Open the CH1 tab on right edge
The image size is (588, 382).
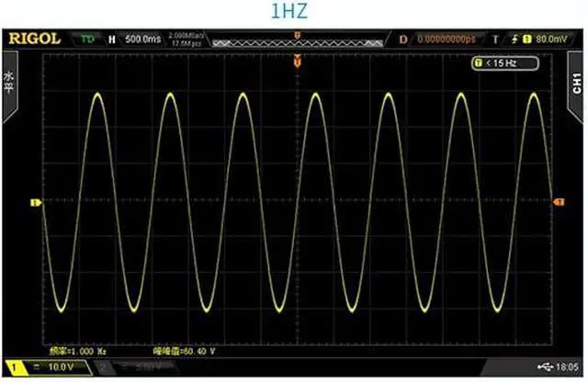tap(577, 84)
